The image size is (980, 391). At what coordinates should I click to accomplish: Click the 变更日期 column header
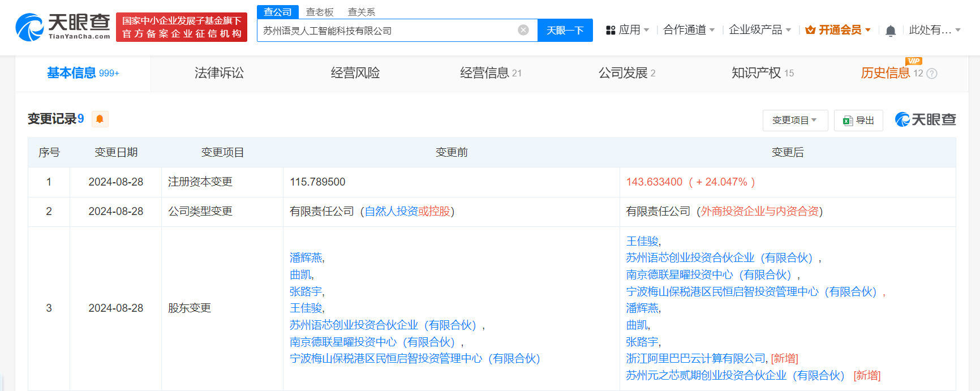(x=116, y=153)
